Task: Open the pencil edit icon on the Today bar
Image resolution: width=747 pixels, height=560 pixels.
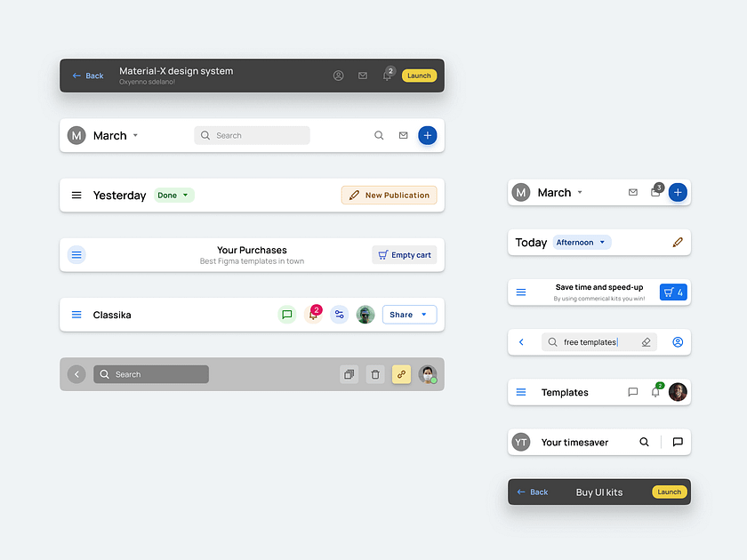Action: (x=678, y=242)
